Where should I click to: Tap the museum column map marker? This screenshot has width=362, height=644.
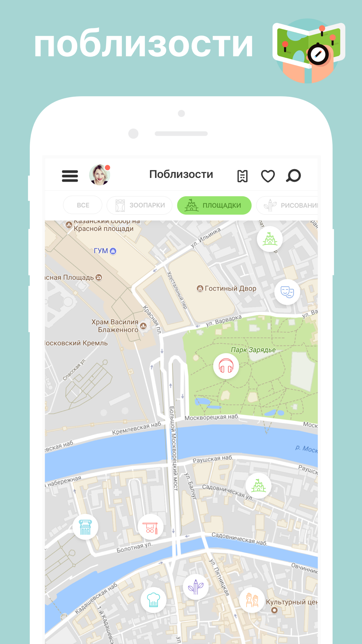coord(85,527)
